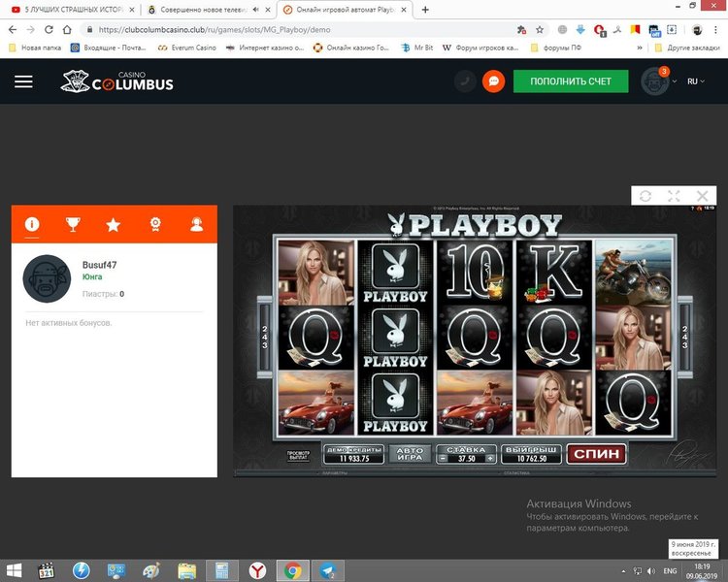The width and height of the screenshot is (728, 582).
Task: Reload the game with the refresh icon
Action: [x=645, y=196]
